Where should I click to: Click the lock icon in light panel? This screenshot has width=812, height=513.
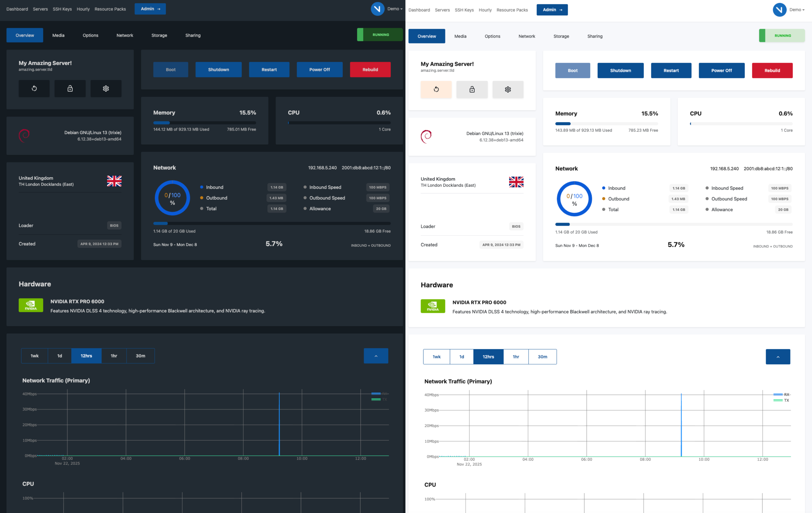tap(472, 89)
